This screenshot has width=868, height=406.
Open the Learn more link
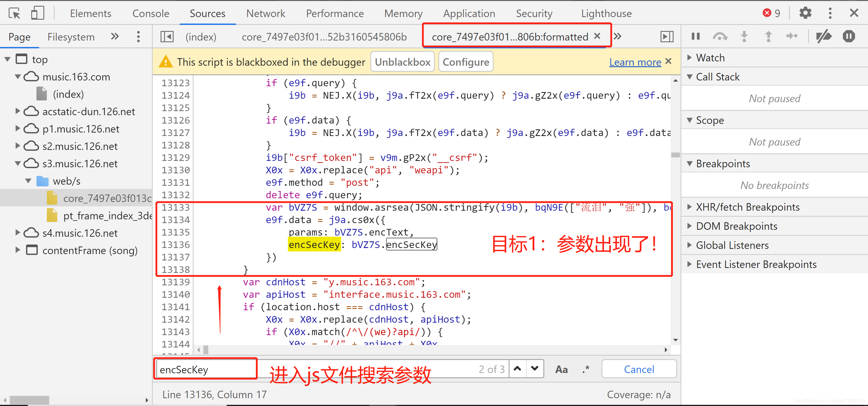click(x=635, y=62)
